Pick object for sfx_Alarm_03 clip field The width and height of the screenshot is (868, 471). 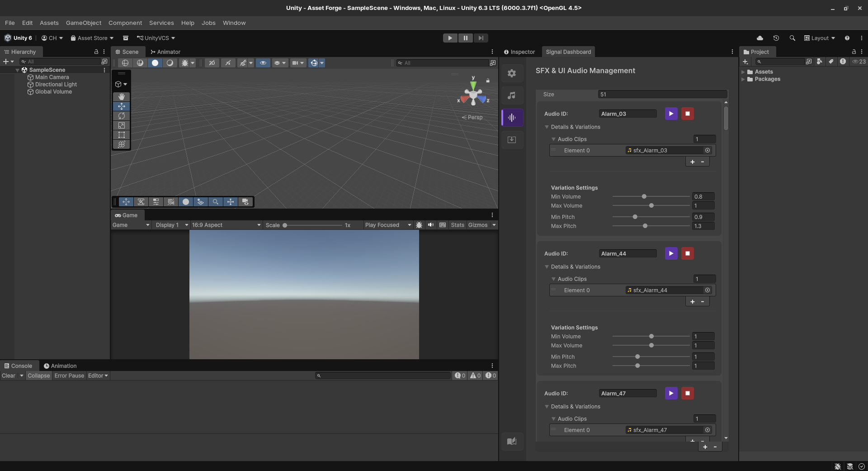coord(708,150)
